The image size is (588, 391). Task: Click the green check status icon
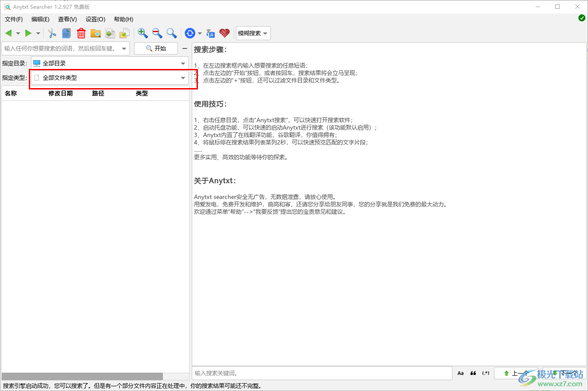click(x=582, y=18)
